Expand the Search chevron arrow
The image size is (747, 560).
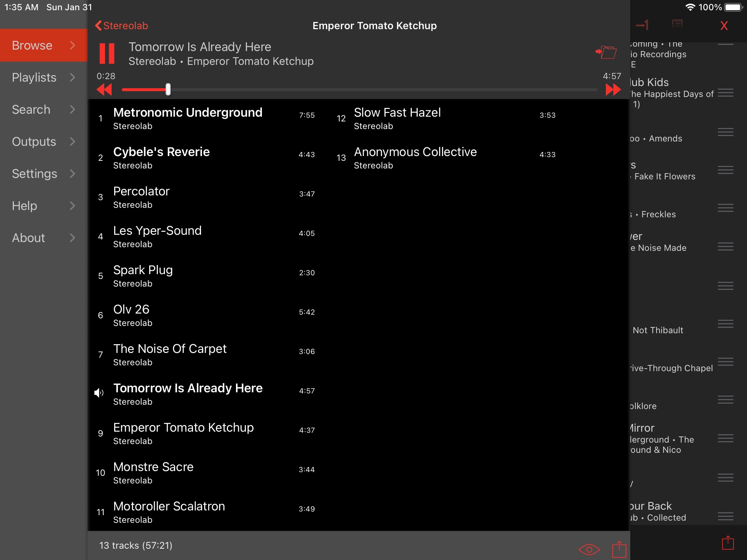tap(73, 109)
